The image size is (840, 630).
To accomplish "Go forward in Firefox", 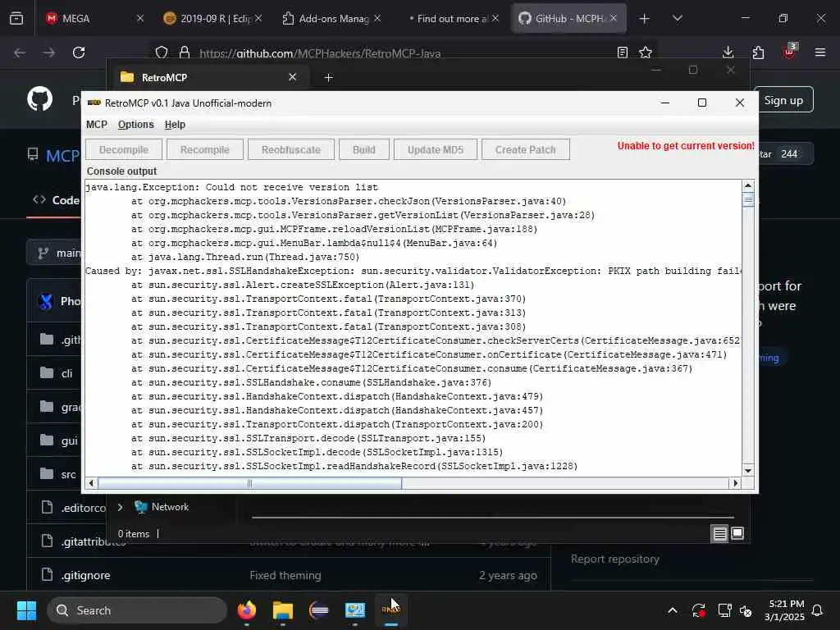I will [48, 52].
